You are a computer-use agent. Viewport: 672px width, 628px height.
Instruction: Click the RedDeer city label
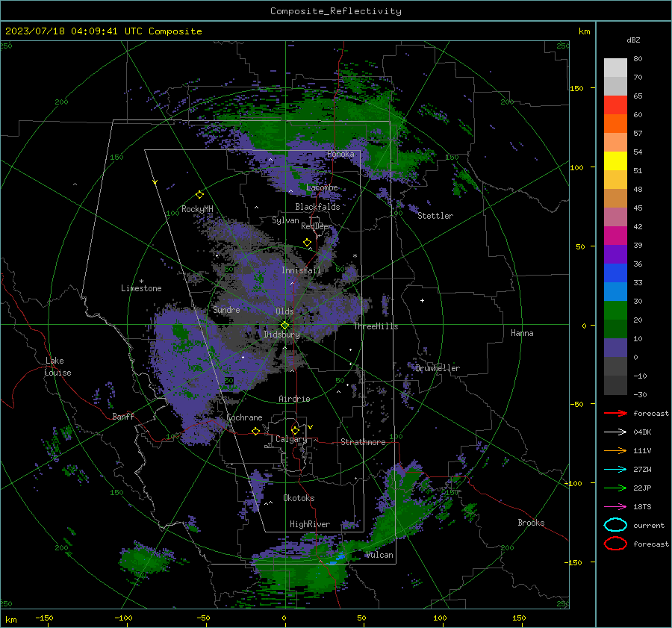tap(317, 226)
